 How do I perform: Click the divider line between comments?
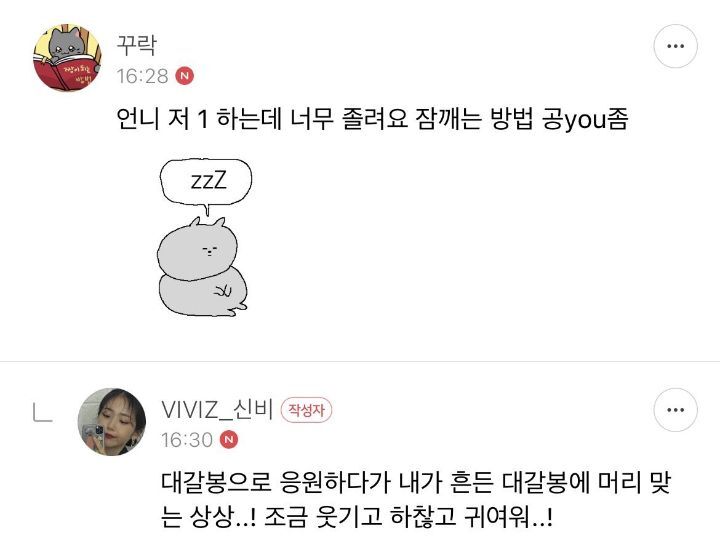360,361
